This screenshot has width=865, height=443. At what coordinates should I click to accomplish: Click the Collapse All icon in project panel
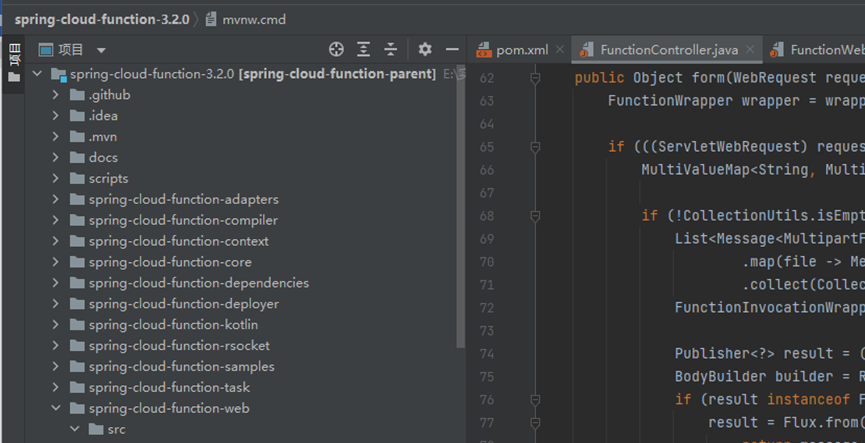pyautogui.click(x=391, y=49)
